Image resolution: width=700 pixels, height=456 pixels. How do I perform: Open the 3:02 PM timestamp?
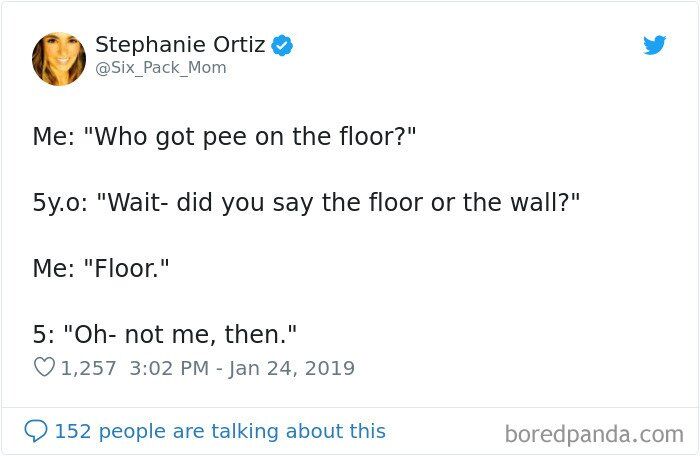click(x=169, y=368)
